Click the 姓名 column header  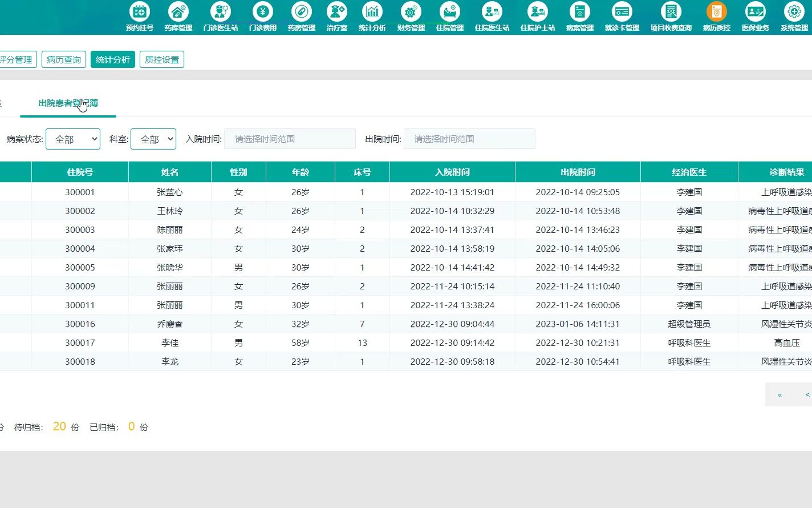pos(170,172)
